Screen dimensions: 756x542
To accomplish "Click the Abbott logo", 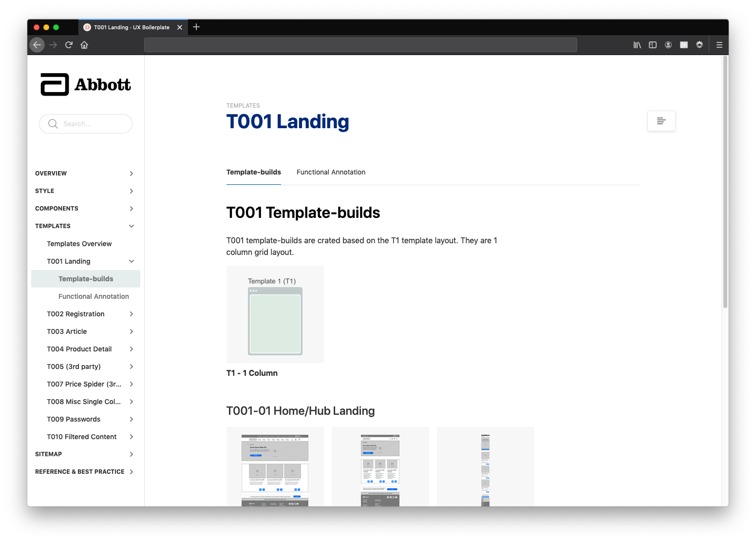I will [x=85, y=84].
